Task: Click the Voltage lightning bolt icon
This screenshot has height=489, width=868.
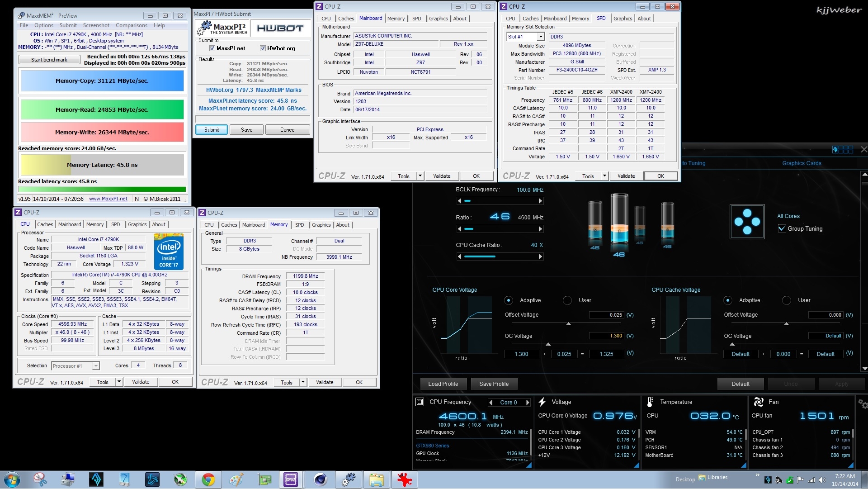Action: (542, 402)
